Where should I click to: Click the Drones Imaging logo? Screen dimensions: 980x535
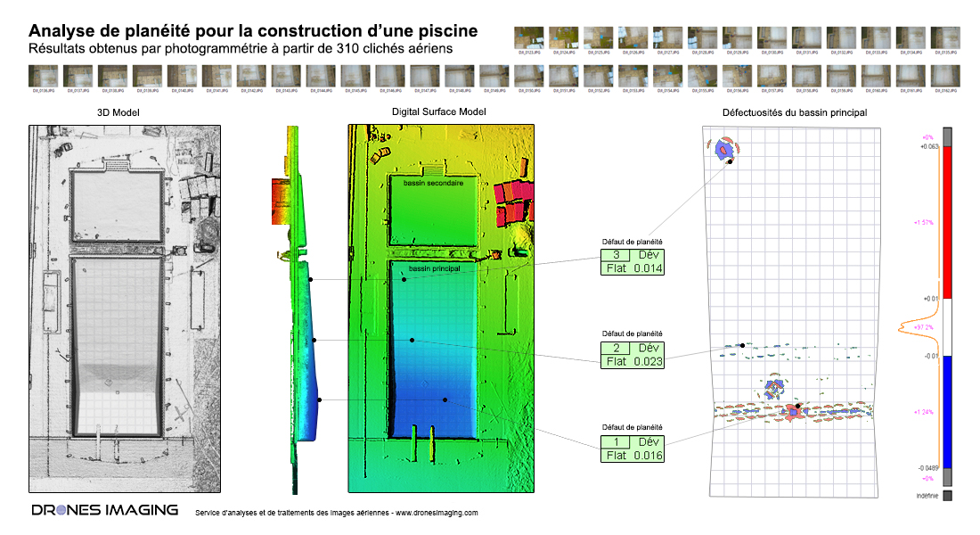105,510
